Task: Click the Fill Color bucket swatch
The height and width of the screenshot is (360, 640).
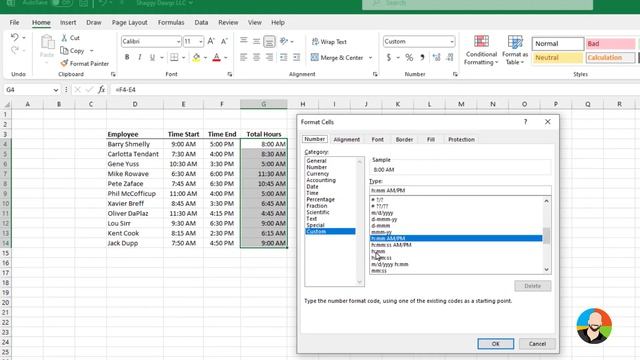Action: click(x=196, y=58)
